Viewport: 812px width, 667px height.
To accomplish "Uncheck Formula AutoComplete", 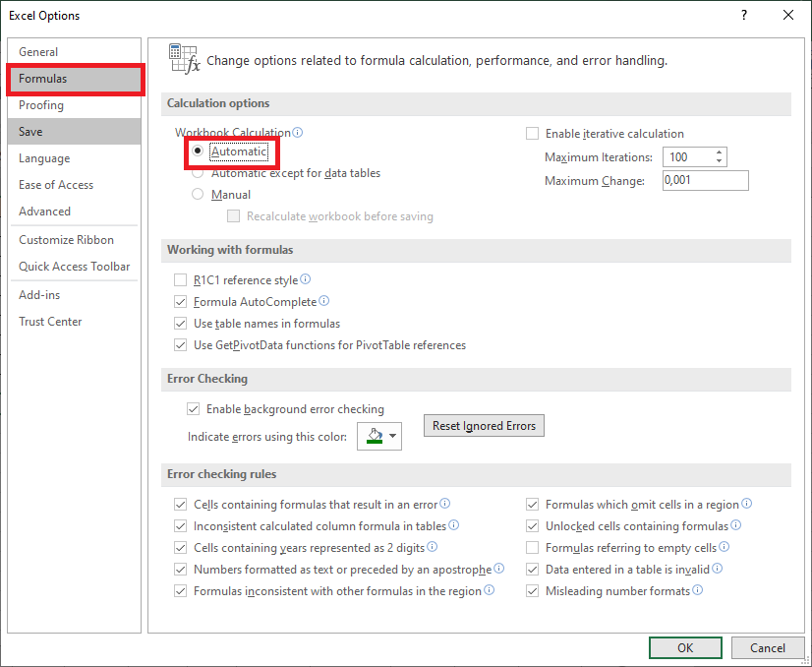I will [x=180, y=301].
